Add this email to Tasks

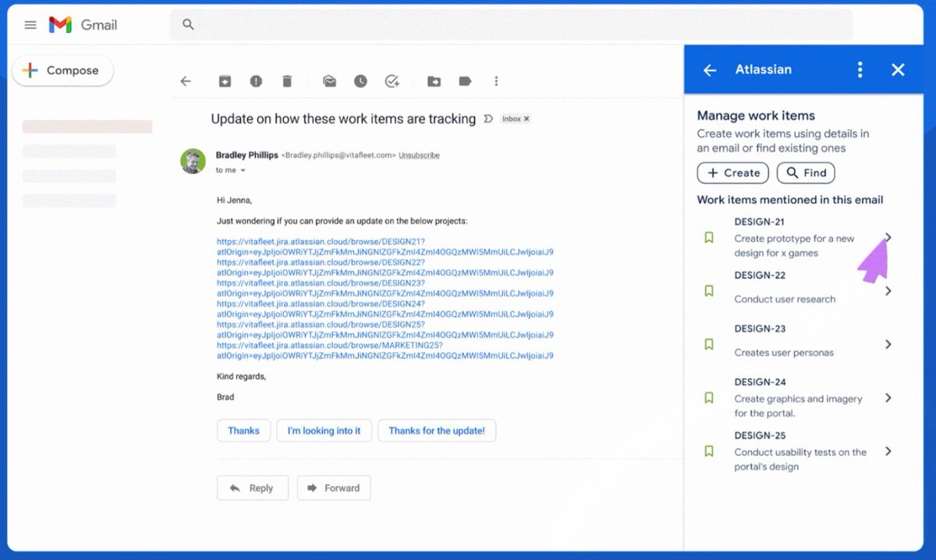pyautogui.click(x=392, y=81)
